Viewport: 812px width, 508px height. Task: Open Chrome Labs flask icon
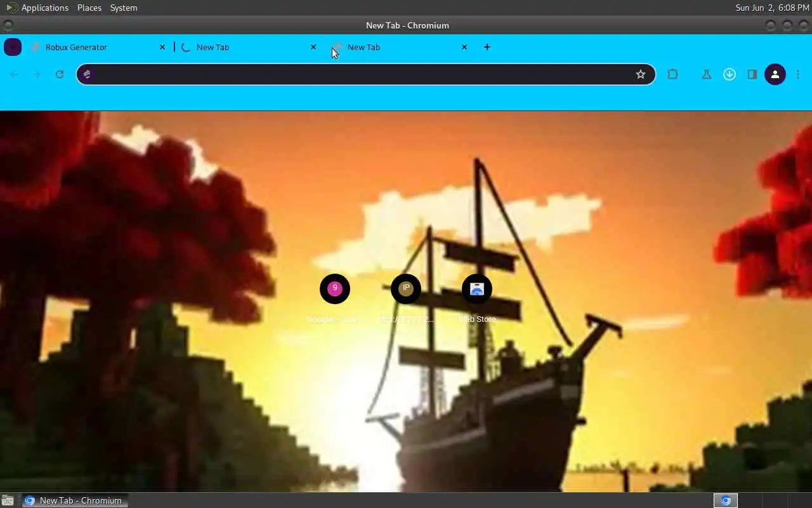pos(706,74)
